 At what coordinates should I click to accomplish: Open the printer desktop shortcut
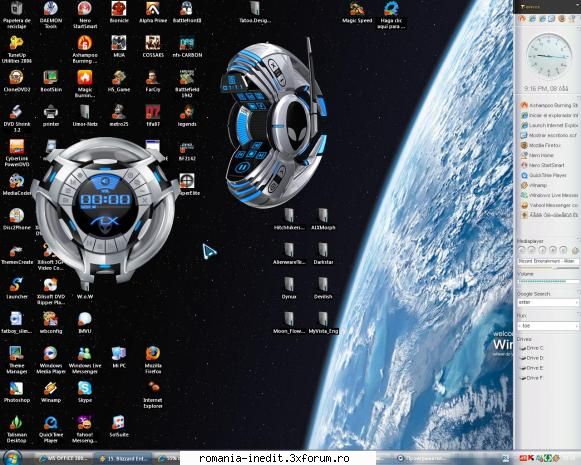[51, 116]
